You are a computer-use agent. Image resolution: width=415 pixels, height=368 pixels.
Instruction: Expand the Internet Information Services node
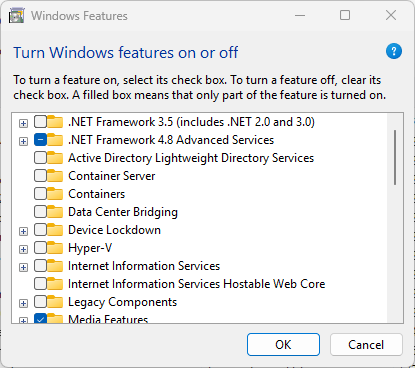tap(23, 267)
